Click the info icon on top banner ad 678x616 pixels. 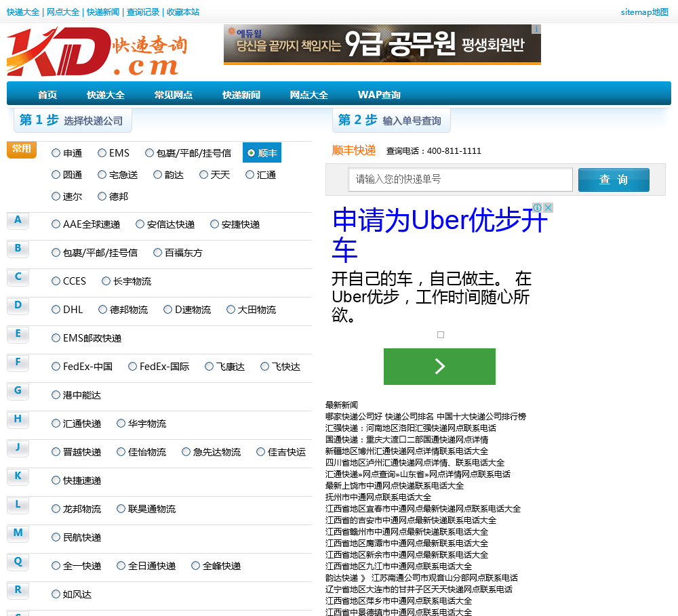pyautogui.click(x=536, y=29)
